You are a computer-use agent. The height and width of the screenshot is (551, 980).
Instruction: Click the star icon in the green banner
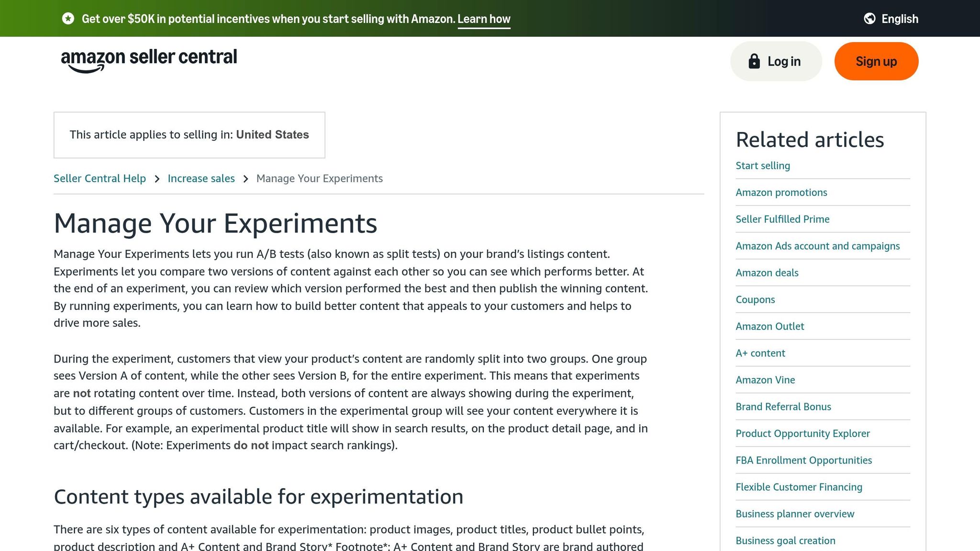click(x=69, y=18)
